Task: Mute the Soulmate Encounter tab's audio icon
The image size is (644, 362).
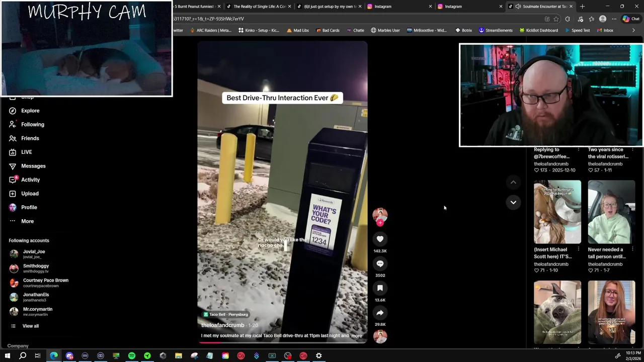Action: click(518, 7)
